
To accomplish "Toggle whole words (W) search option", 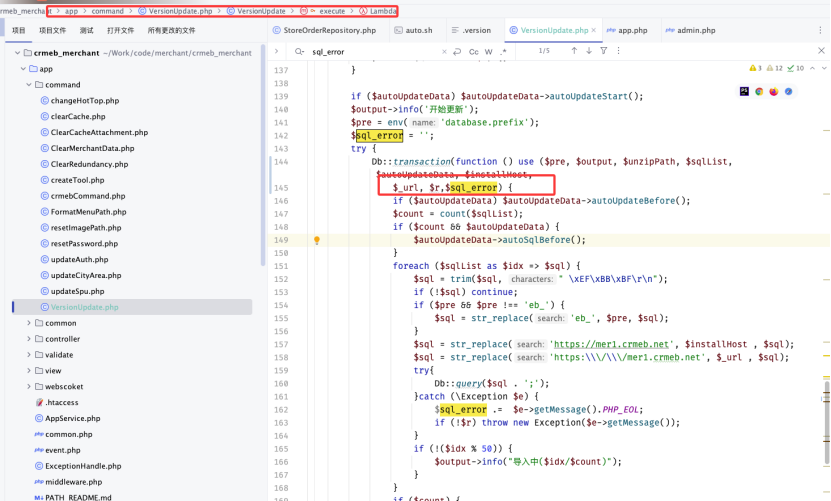I will [x=486, y=51].
